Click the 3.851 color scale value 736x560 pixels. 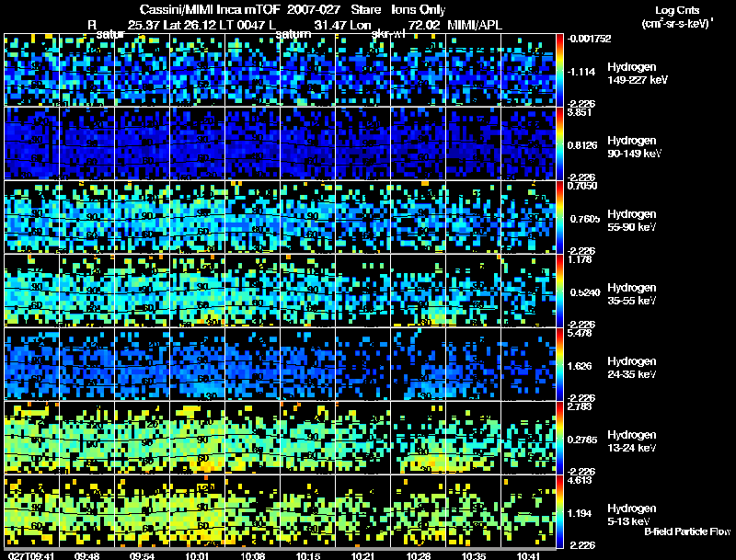tap(580, 112)
